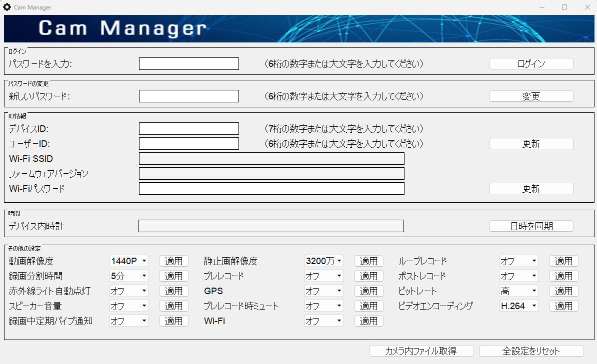Click the password input field

pos(188,63)
